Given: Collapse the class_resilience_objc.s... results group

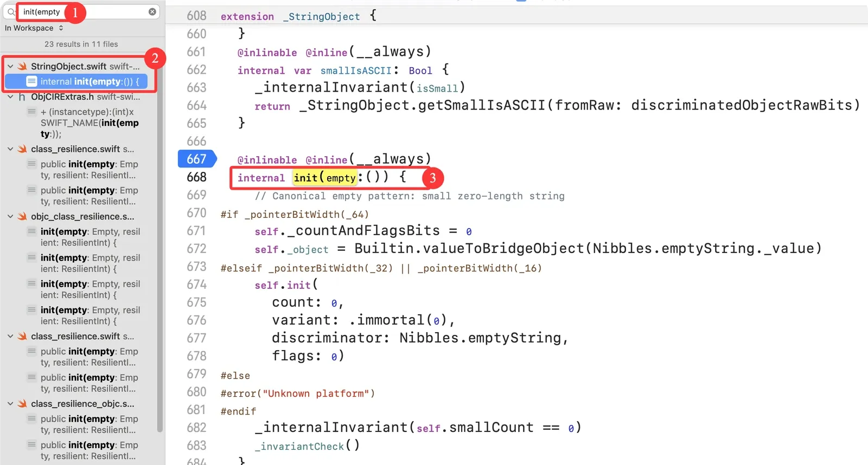Looking at the screenshot, I should coord(10,404).
